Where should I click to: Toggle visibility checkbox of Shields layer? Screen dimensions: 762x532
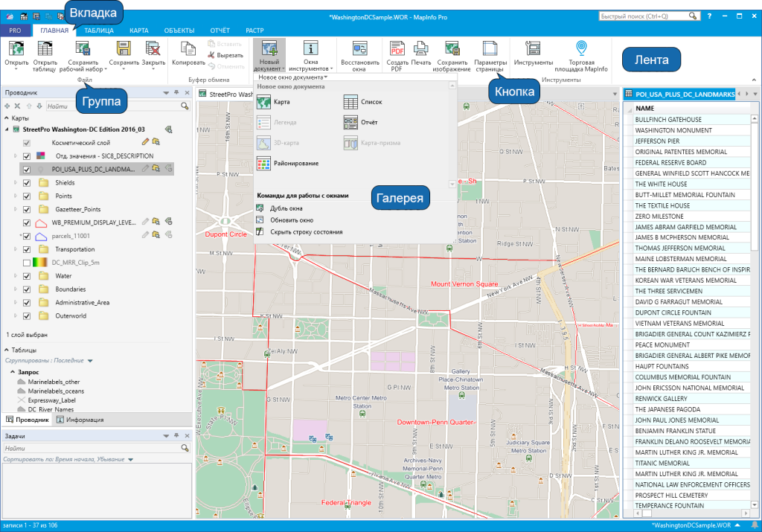tap(27, 183)
